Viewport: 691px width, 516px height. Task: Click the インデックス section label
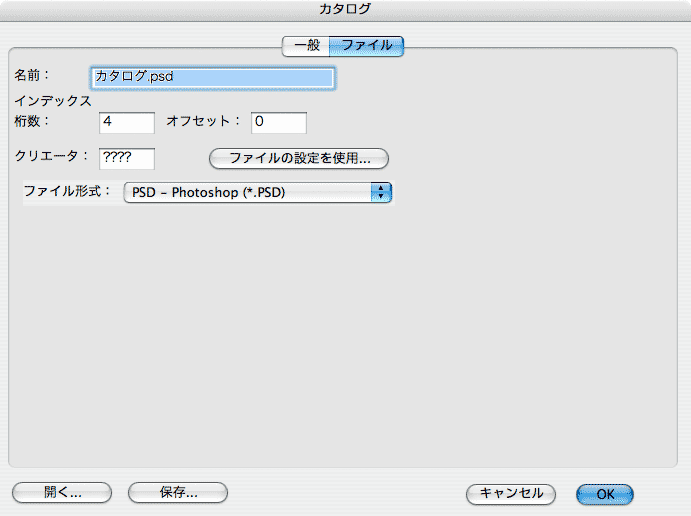pyautogui.click(x=53, y=101)
